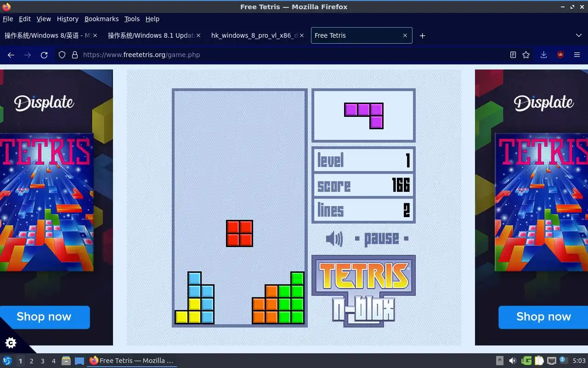Minimize the Firefox window
The height and width of the screenshot is (368, 588).
563,7
